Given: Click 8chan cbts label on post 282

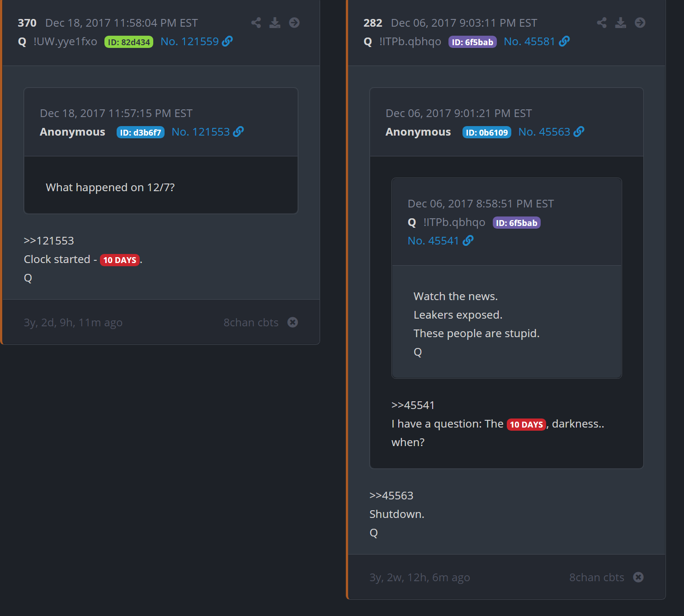Looking at the screenshot, I should coord(597,578).
